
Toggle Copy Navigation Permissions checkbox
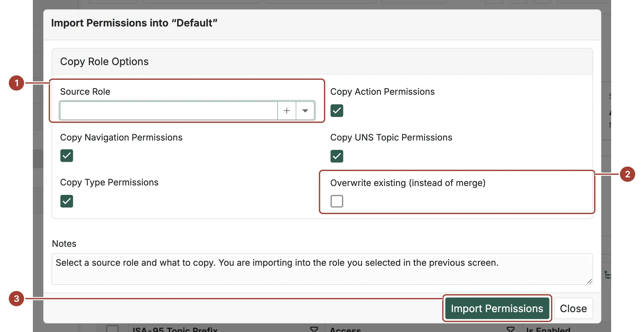click(x=67, y=156)
